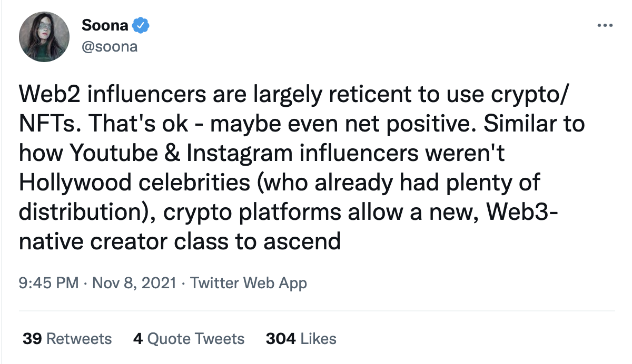Click the last line native creator class
632x364 pixels.
pyautogui.click(x=180, y=241)
